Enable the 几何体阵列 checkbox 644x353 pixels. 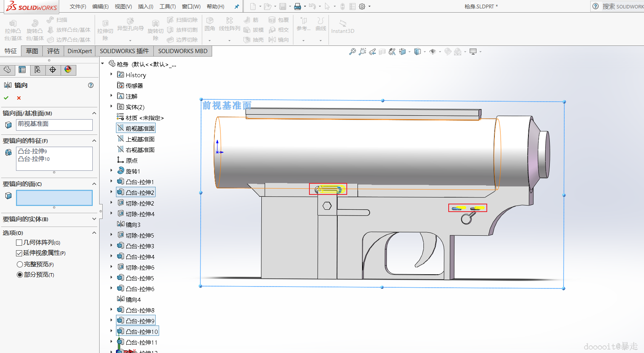click(19, 243)
